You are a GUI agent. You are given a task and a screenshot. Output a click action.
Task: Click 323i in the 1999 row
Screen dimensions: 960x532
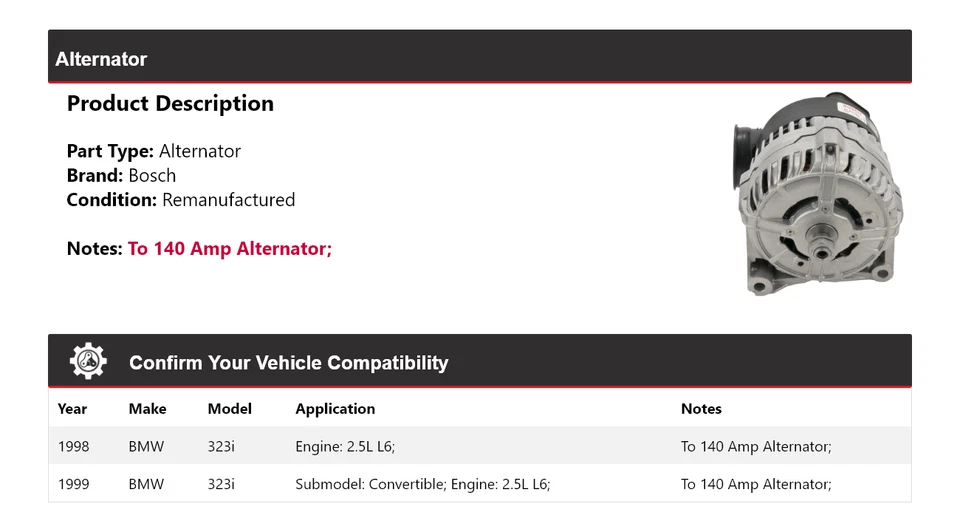[x=221, y=484]
